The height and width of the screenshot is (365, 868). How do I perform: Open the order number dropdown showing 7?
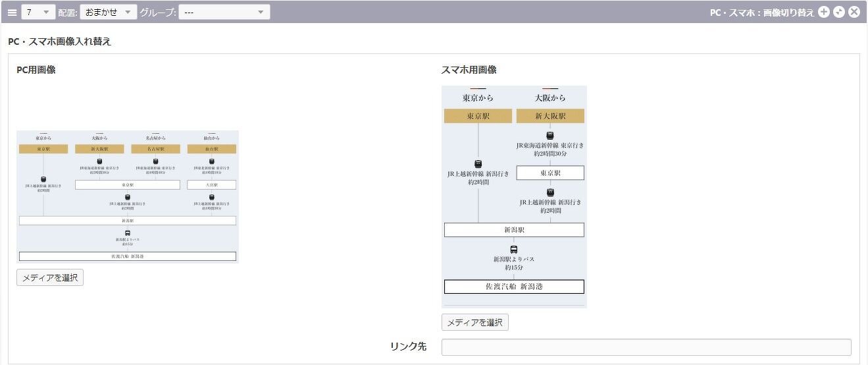point(38,12)
